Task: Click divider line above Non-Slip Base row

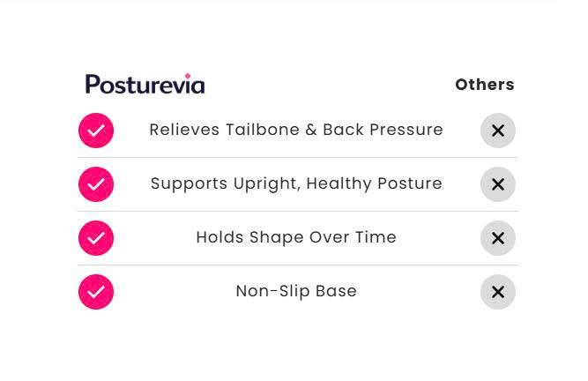Action: click(x=296, y=265)
